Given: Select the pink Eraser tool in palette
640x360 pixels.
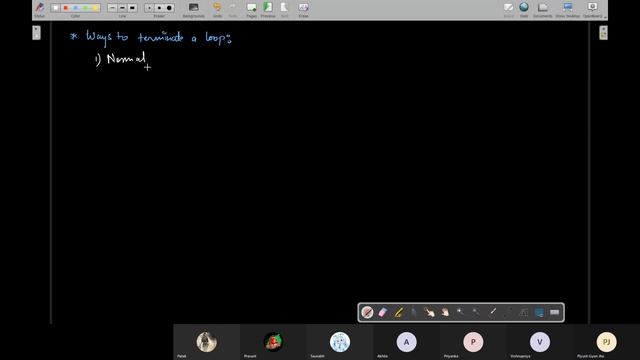Looking at the screenshot, I should [383, 313].
